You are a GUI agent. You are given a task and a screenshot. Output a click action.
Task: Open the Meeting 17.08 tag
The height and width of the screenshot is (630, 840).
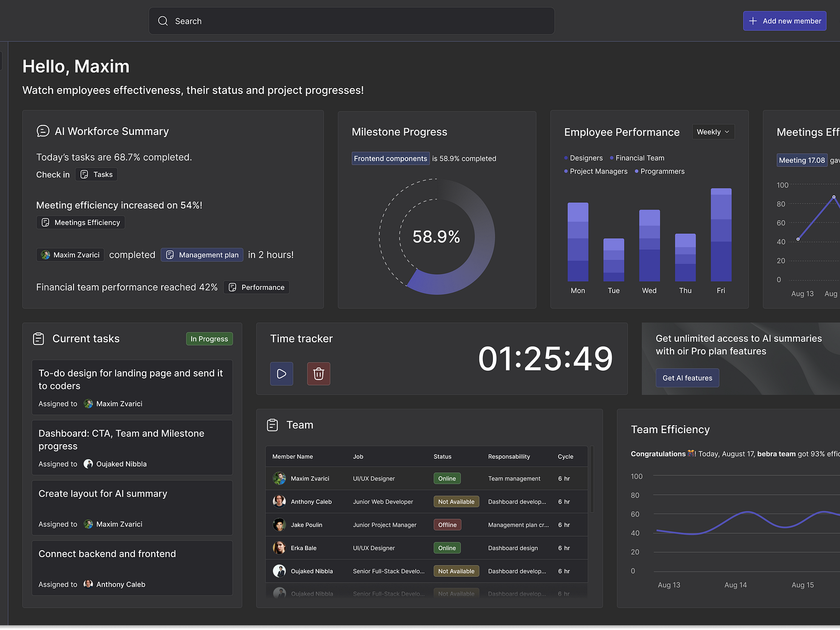(802, 160)
